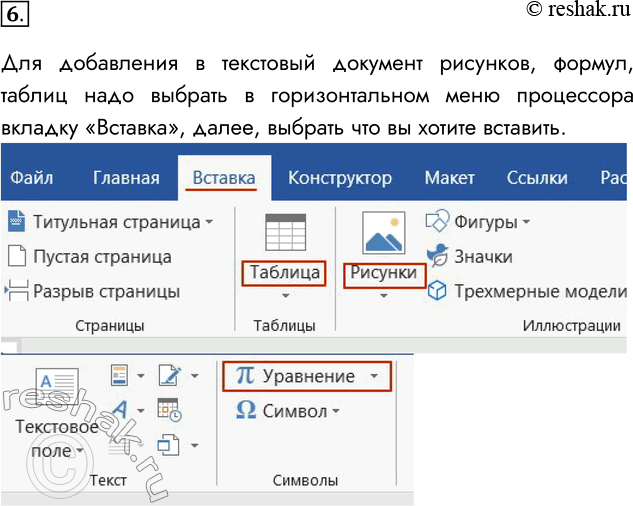Click the signature line icon
The height and width of the screenshot is (506, 633).
coord(169,376)
